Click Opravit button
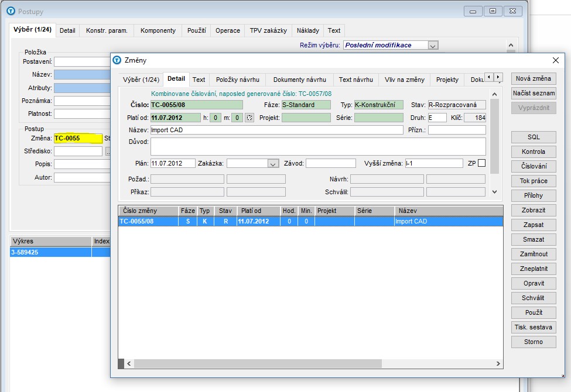 [x=534, y=283]
